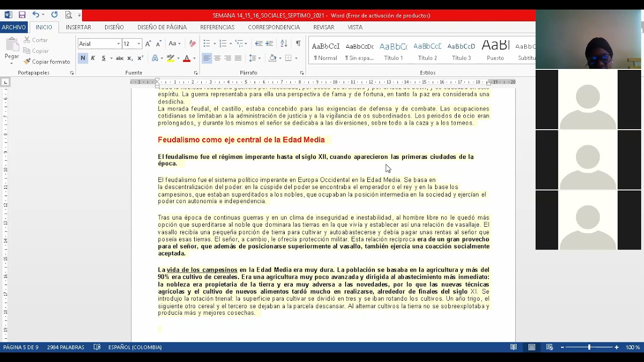Click the bullets list icon
Image resolution: width=644 pixels, height=362 pixels.
point(206,44)
